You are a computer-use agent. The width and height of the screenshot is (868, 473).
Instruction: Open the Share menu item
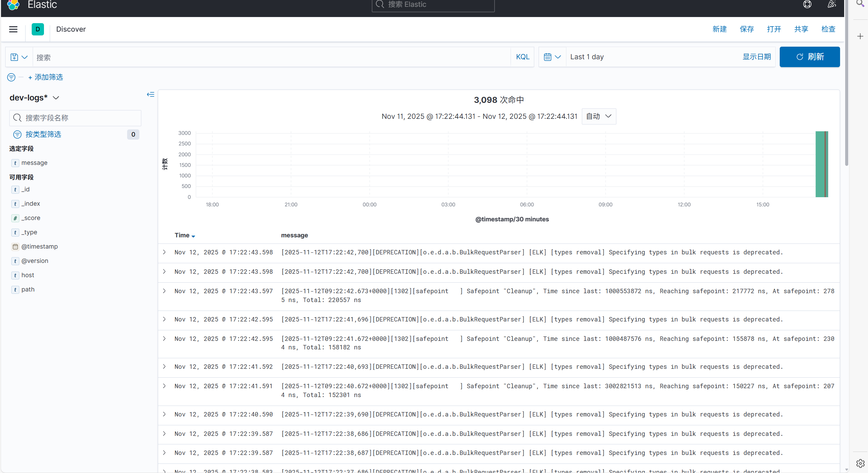(x=801, y=29)
